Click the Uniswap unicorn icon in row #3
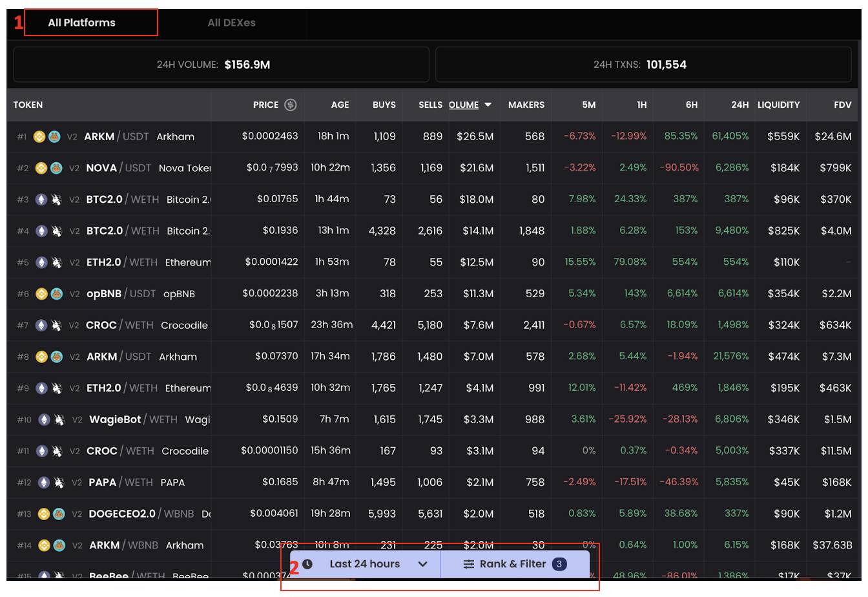 coord(56,200)
